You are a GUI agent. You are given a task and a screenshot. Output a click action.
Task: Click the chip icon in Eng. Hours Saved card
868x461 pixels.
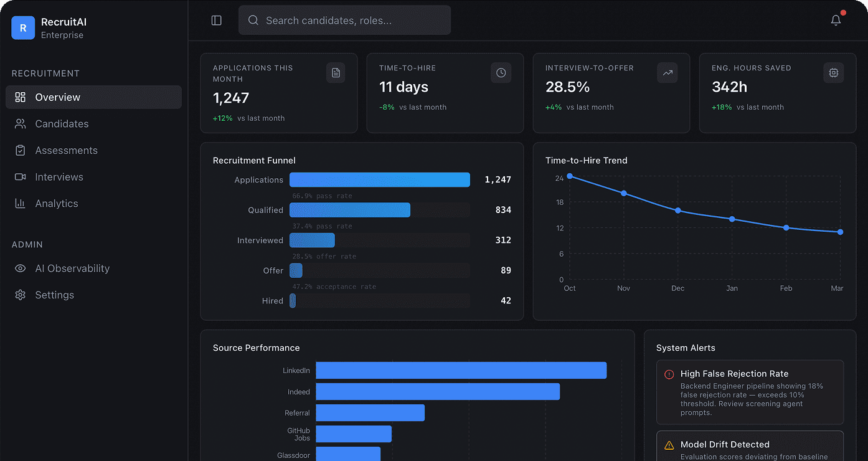(834, 73)
